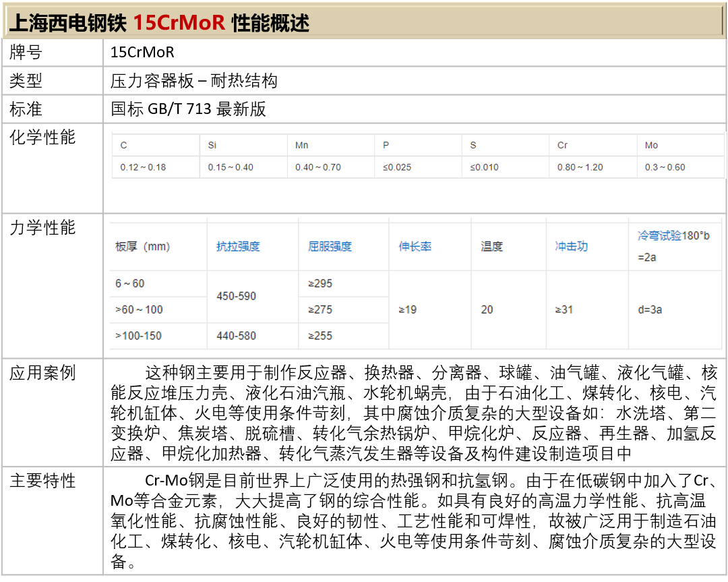Select the ≥31 impact energy cell

coord(563,310)
